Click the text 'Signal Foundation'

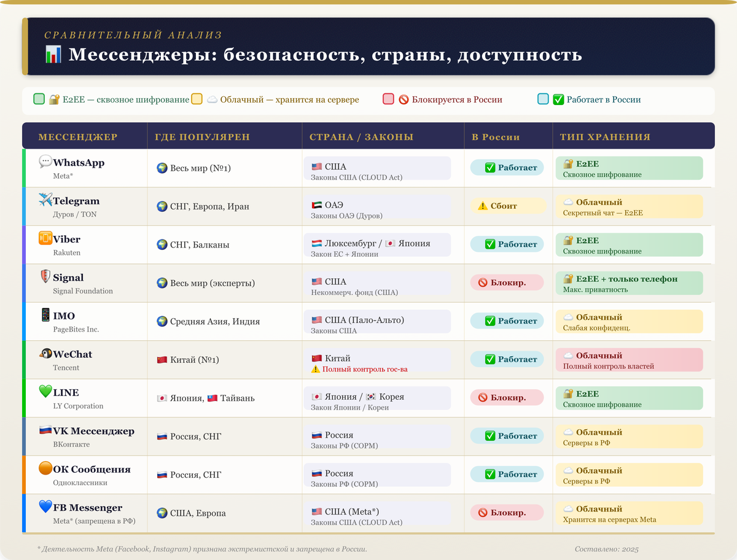pos(83,291)
